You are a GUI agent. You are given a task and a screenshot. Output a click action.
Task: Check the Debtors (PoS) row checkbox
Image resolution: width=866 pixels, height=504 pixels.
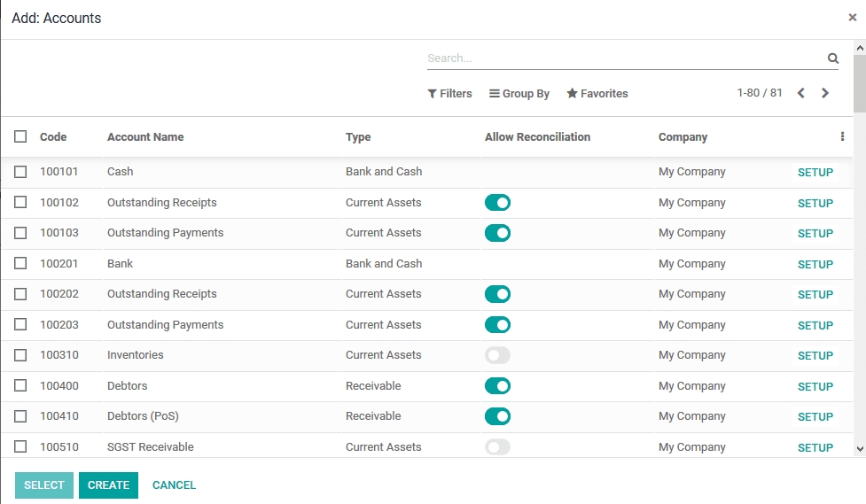(x=20, y=416)
